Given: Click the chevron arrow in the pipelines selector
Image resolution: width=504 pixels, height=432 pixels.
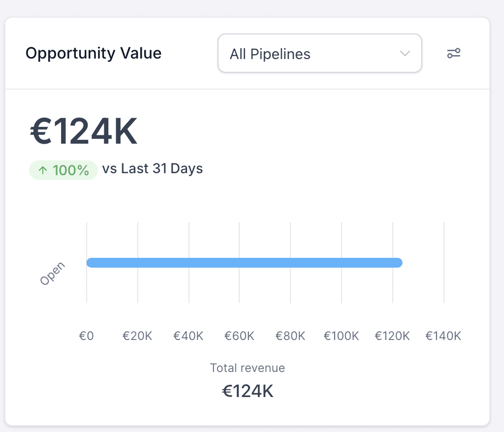Looking at the screenshot, I should pos(405,54).
